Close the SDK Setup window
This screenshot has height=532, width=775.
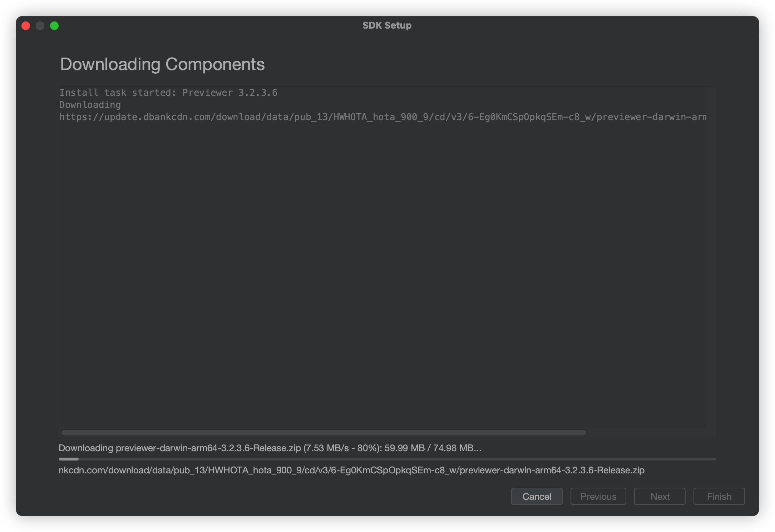pyautogui.click(x=26, y=26)
